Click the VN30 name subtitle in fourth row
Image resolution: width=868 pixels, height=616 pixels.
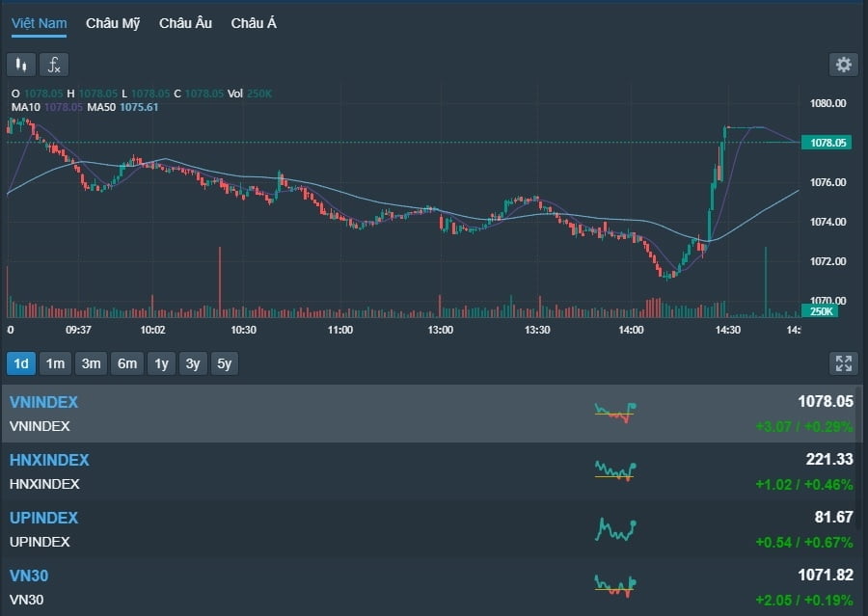[27, 600]
